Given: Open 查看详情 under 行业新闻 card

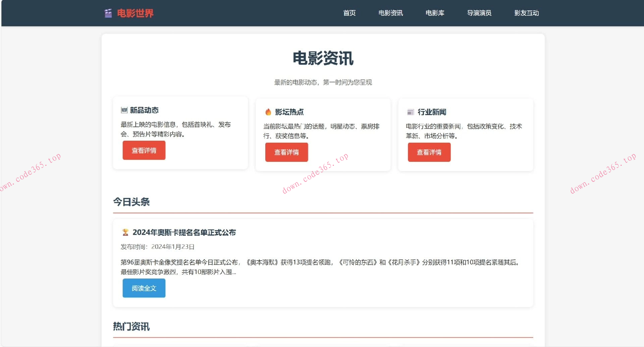Looking at the screenshot, I should click(x=429, y=152).
